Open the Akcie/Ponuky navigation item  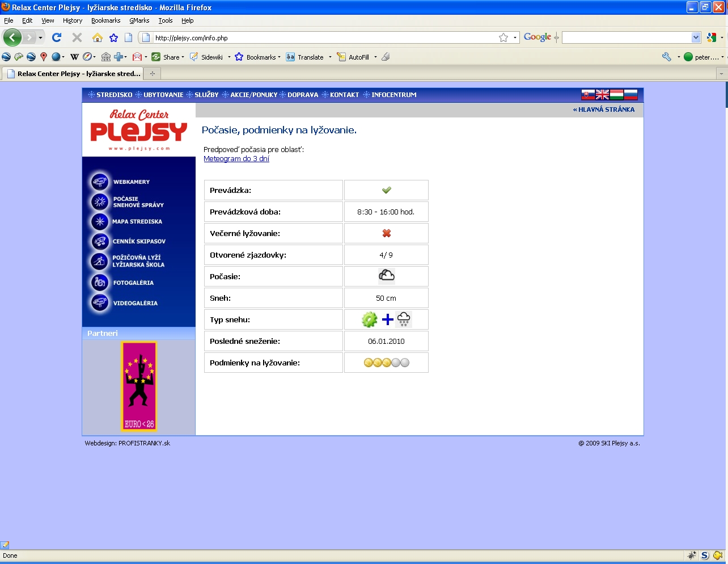[249, 95]
